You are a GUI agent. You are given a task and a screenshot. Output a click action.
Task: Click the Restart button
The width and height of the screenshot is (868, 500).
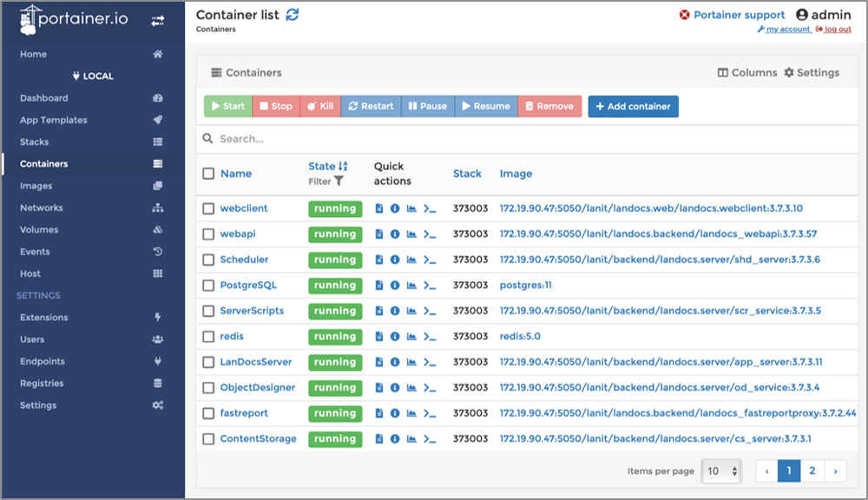371,106
